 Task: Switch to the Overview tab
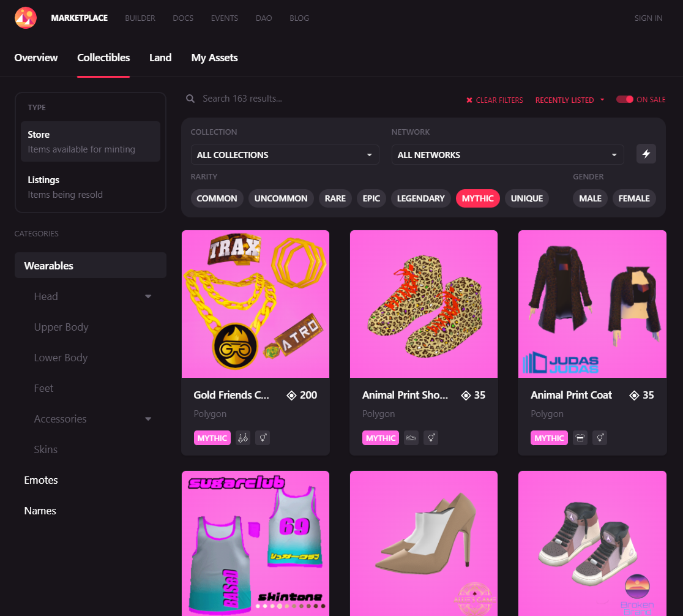35,58
